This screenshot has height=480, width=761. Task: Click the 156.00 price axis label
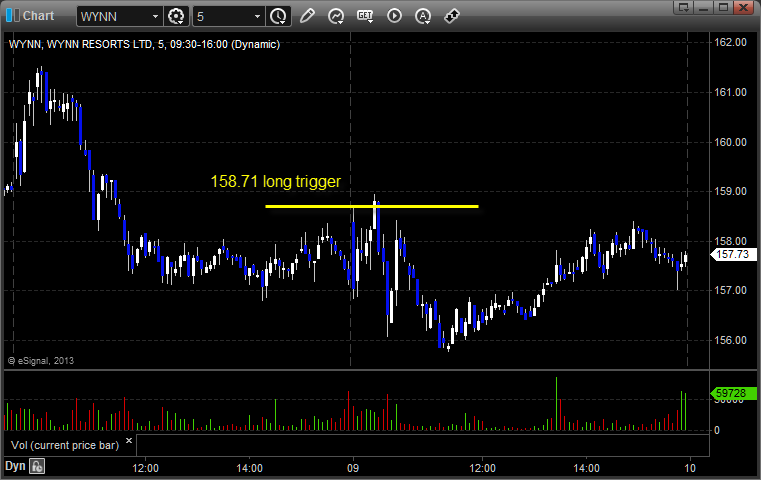[x=730, y=340]
